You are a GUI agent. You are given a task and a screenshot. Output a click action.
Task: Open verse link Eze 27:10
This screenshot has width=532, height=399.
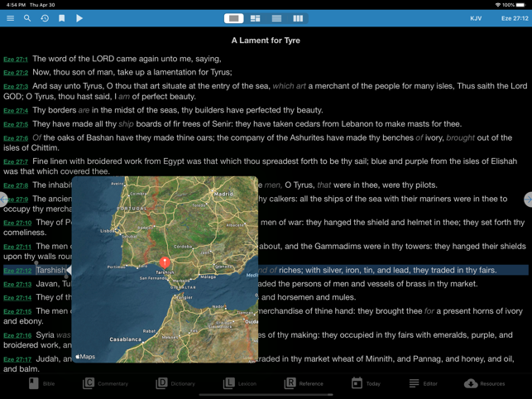tap(17, 224)
